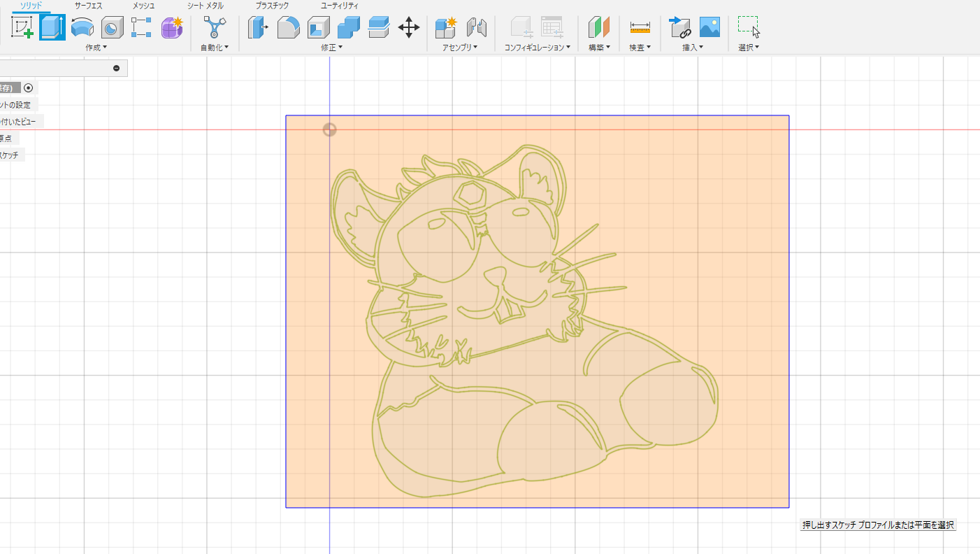The width and height of the screenshot is (980, 554).
Task: Open the 作成 dropdown menu
Action: click(x=96, y=48)
